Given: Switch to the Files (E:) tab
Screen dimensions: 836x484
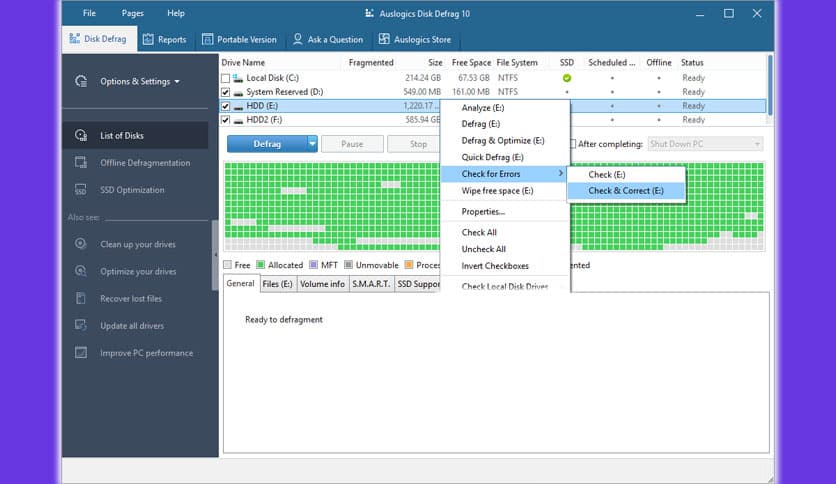Looking at the screenshot, I should (277, 284).
